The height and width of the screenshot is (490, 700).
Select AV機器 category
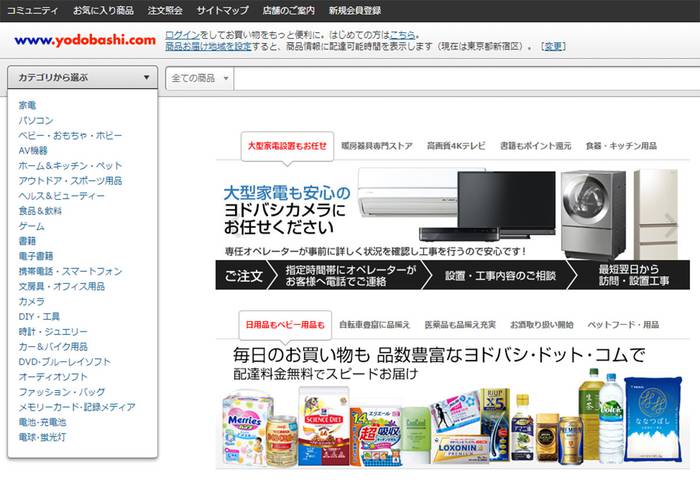point(33,150)
